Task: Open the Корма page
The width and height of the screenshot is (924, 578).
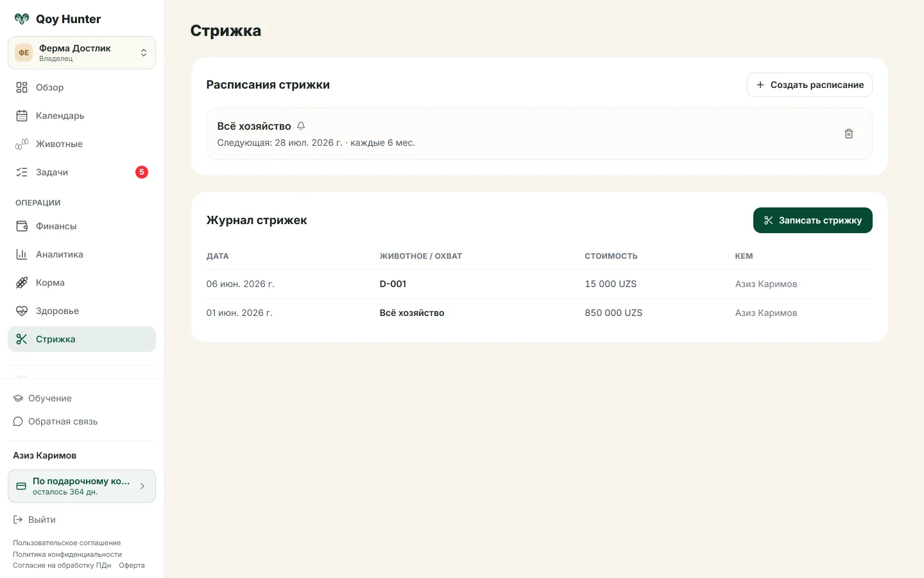Action: tap(81, 283)
